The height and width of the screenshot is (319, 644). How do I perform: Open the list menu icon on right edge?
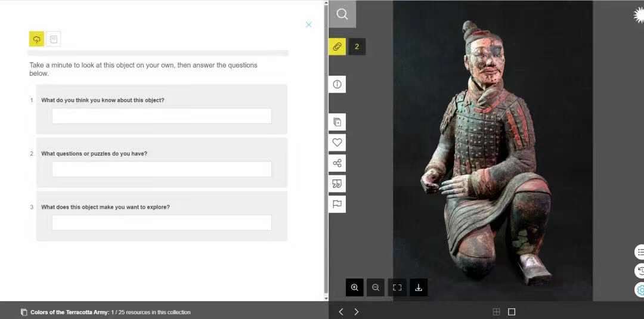tap(639, 252)
